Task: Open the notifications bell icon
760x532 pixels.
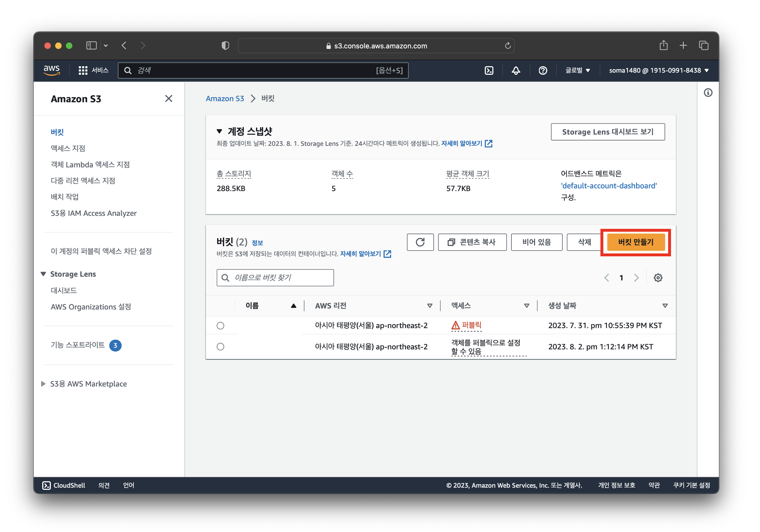Action: 516,71
